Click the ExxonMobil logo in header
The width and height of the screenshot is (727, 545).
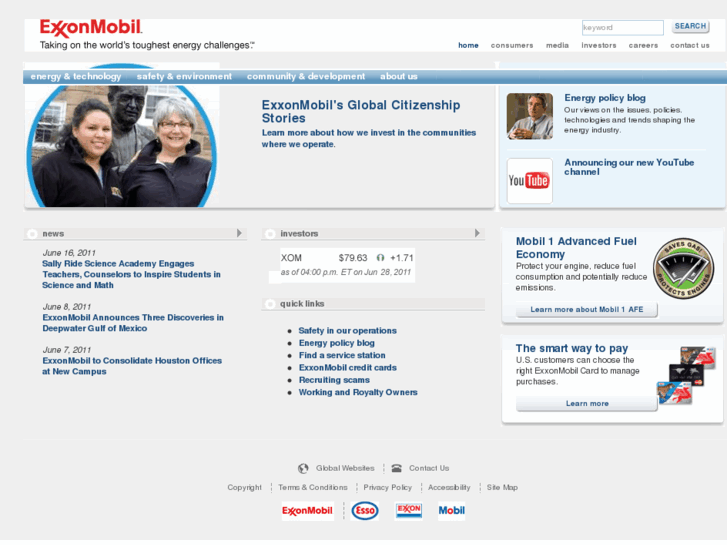tap(91, 28)
